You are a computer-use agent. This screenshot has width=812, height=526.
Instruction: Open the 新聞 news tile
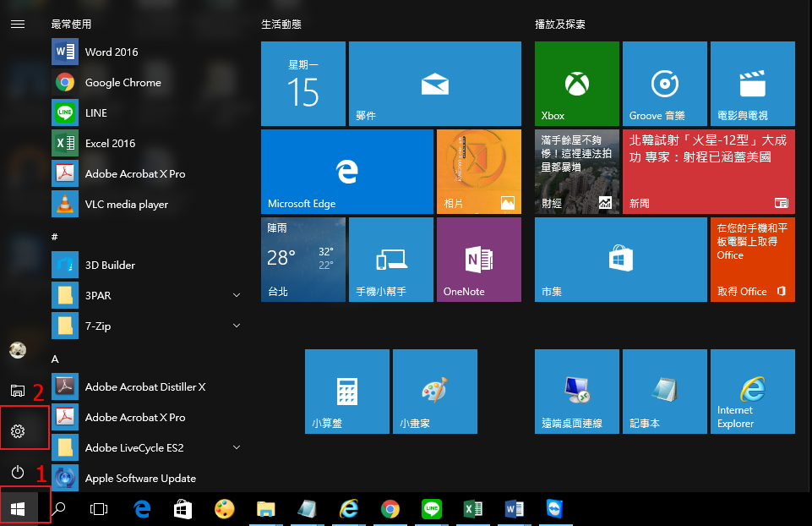tap(709, 172)
